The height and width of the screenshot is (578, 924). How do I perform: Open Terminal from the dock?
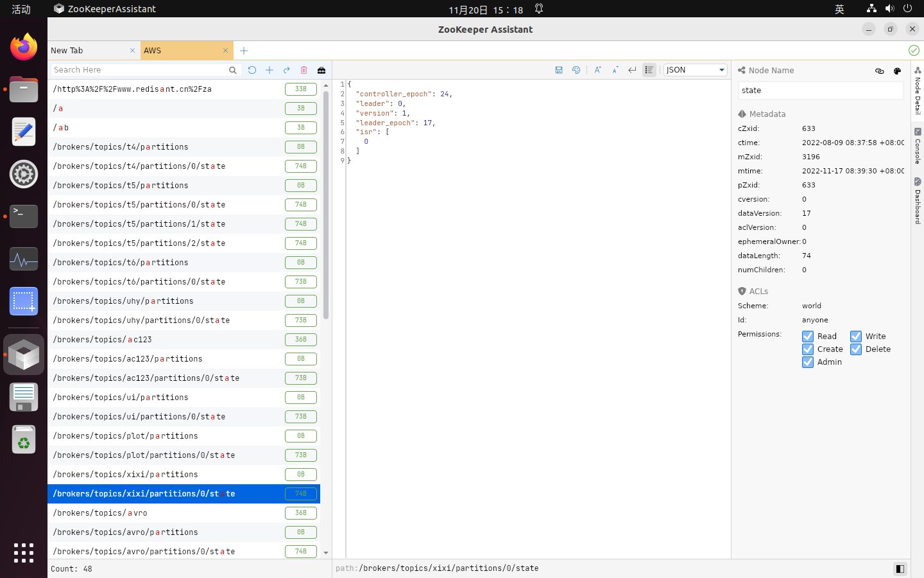click(x=24, y=216)
